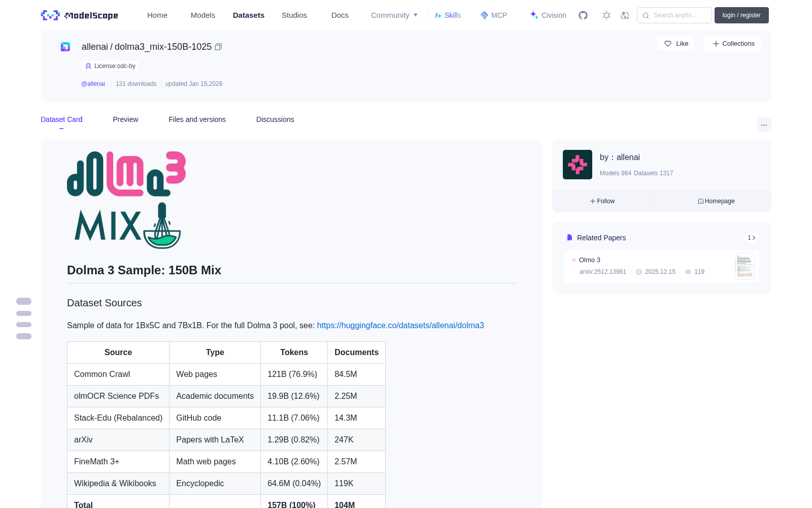The height and width of the screenshot is (508, 812).
Task: Select the Dataset Card tab
Action: click(61, 119)
